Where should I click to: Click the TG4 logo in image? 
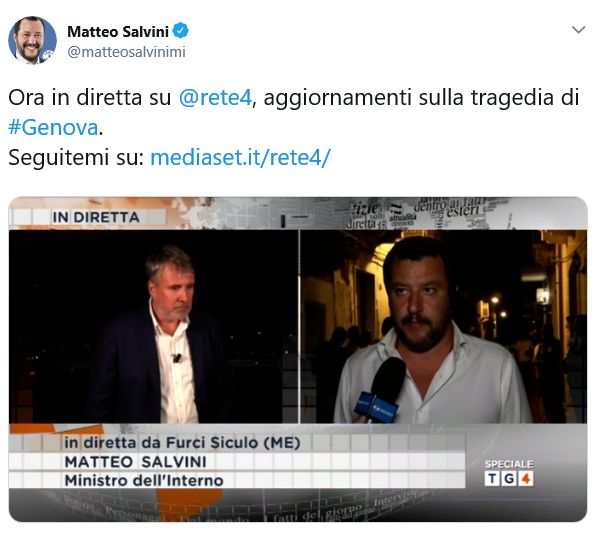[x=509, y=478]
